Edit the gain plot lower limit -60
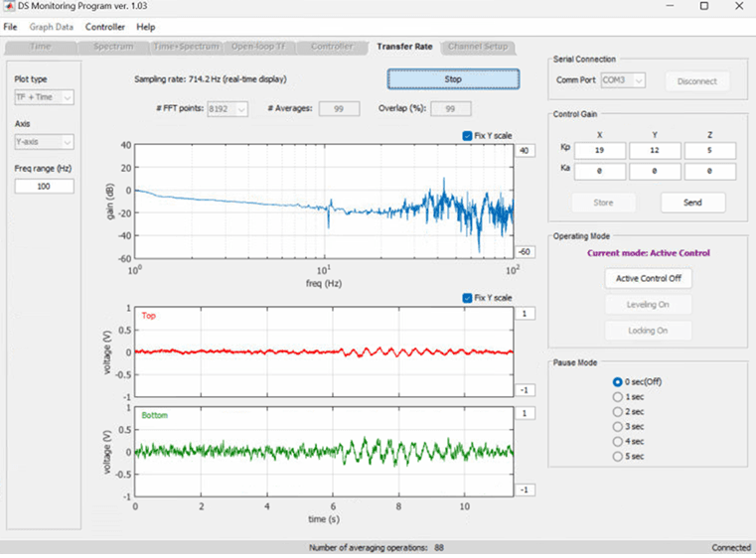Image resolution: width=756 pixels, height=558 pixels. tap(526, 251)
